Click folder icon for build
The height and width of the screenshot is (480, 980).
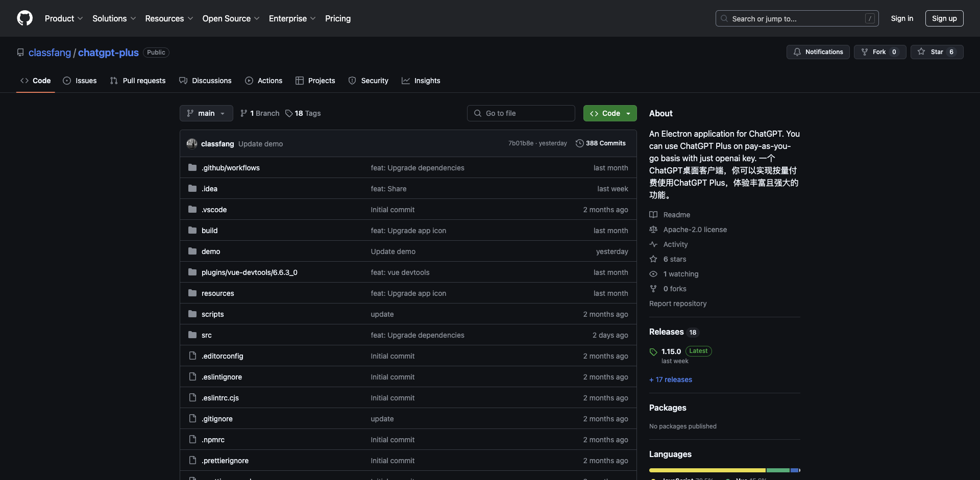tap(192, 230)
